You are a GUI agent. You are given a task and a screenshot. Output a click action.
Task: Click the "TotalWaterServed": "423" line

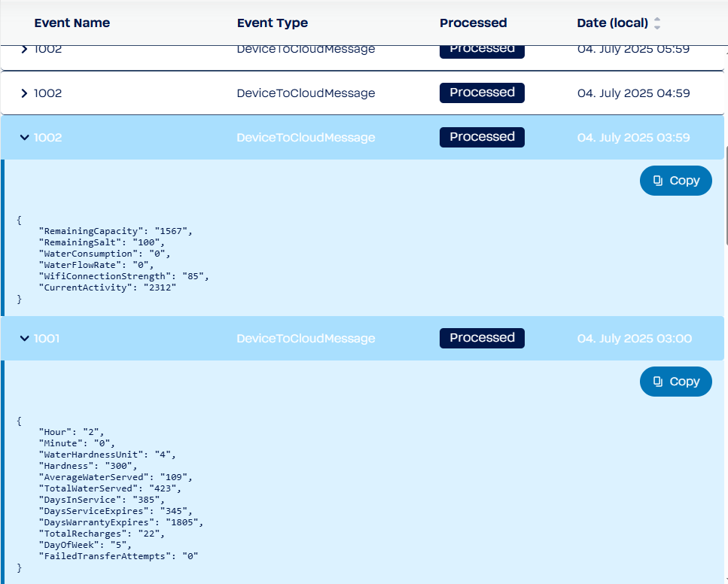(110, 489)
